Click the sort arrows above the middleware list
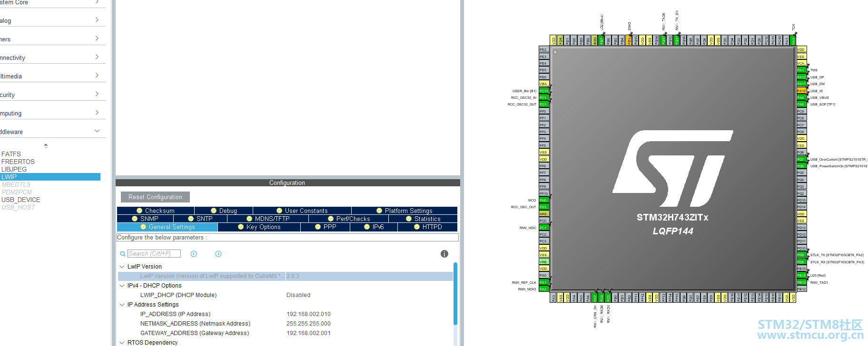 click(46, 145)
